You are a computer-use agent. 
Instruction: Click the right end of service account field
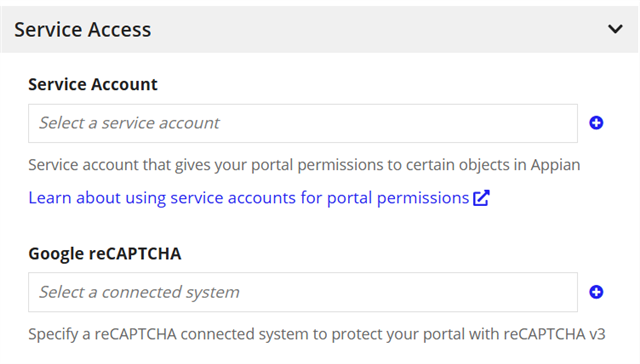[563, 123]
